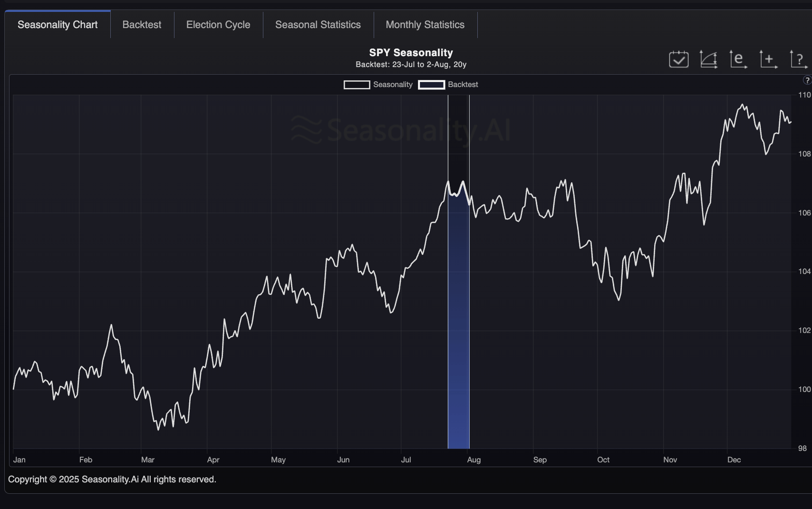
Task: Click the SPY Seasonality chart title
Action: (411, 53)
